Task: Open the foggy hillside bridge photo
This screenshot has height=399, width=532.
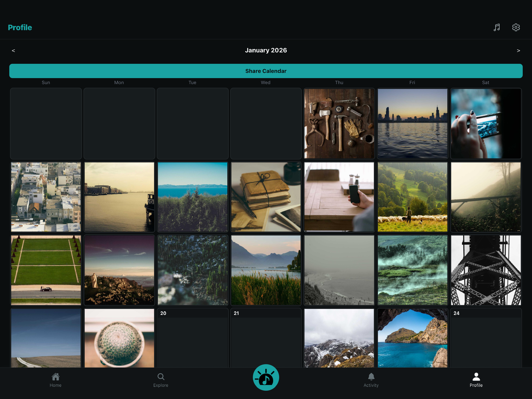Action: 486,197
